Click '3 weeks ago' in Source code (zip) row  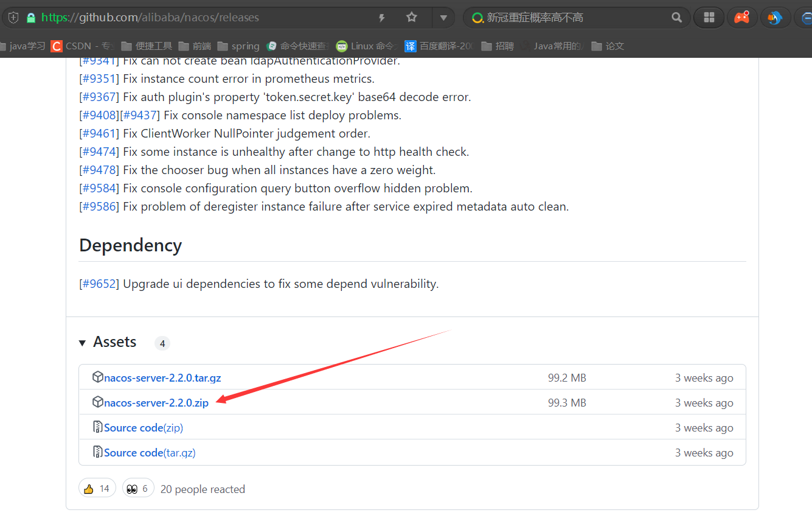704,428
